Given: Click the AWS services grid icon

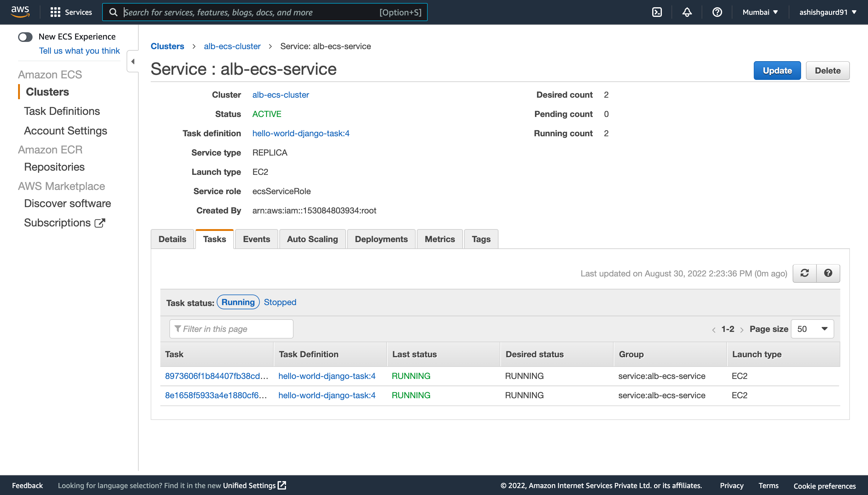Looking at the screenshot, I should (55, 12).
